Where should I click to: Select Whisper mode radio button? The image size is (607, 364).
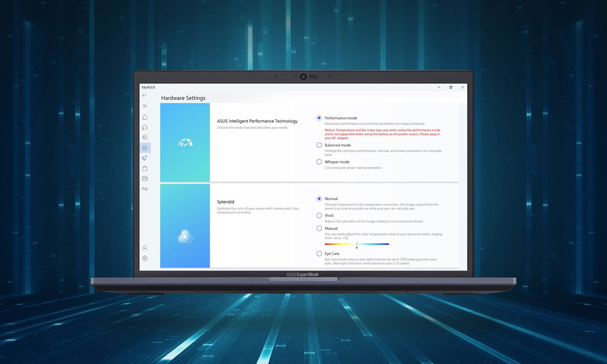tap(319, 162)
